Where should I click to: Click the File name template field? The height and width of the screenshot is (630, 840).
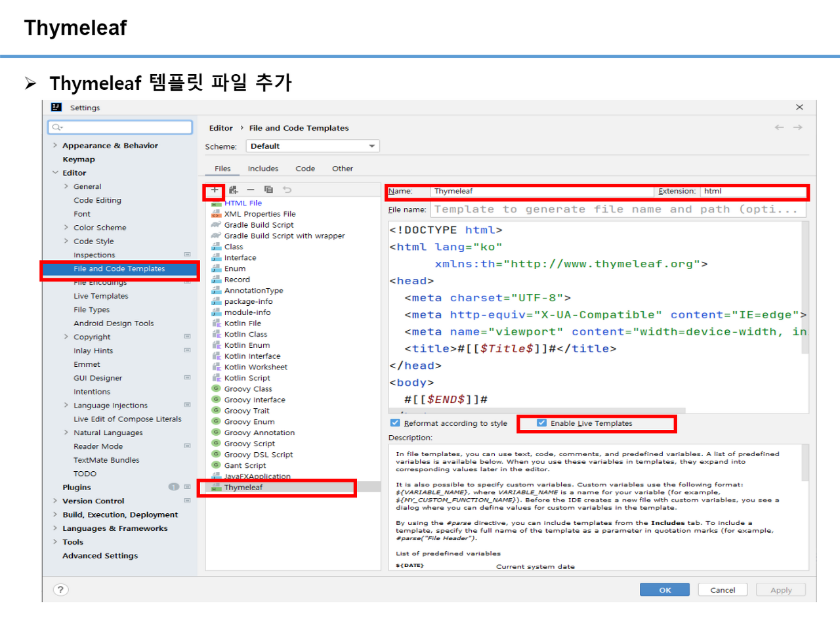[x=618, y=209]
